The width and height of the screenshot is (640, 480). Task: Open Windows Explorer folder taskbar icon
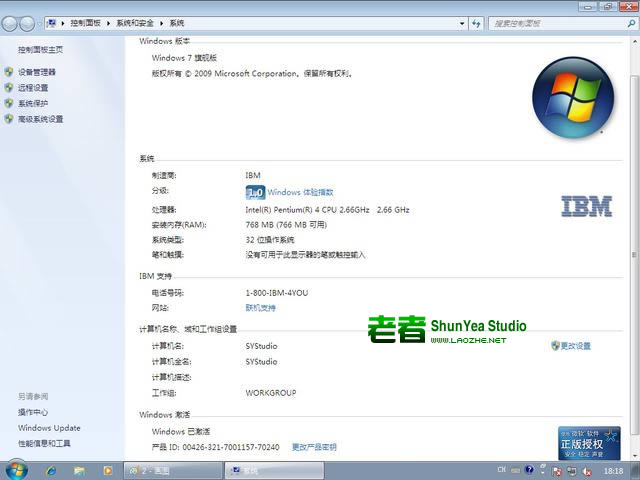(x=80, y=471)
